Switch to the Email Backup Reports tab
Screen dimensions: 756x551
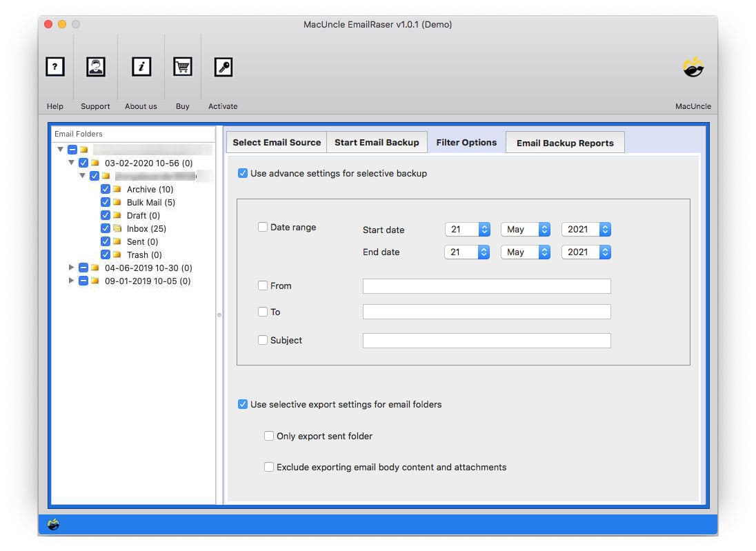click(565, 142)
